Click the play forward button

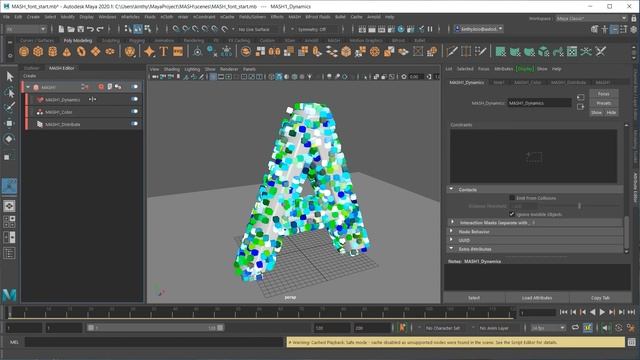coord(602,312)
